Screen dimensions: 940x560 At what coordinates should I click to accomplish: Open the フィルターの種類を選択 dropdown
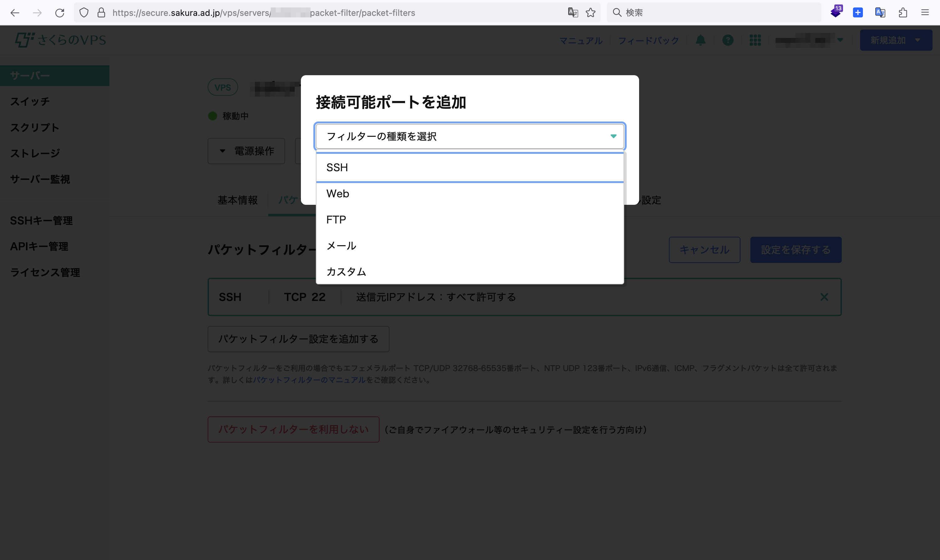[470, 136]
